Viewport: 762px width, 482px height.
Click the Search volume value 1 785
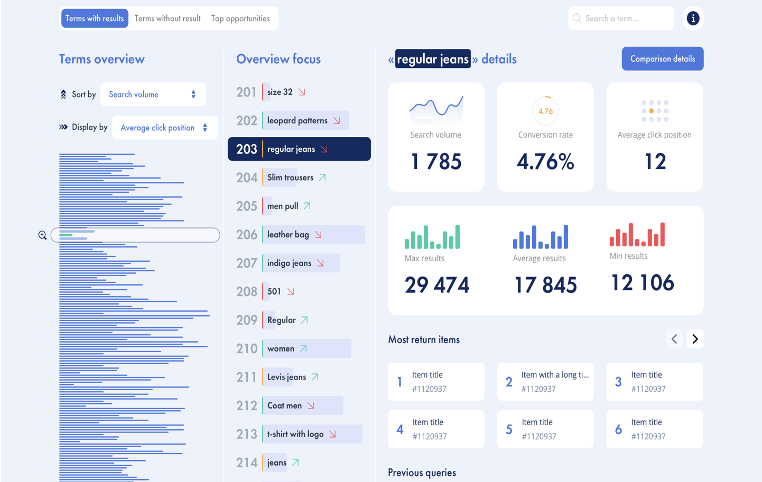click(x=436, y=162)
